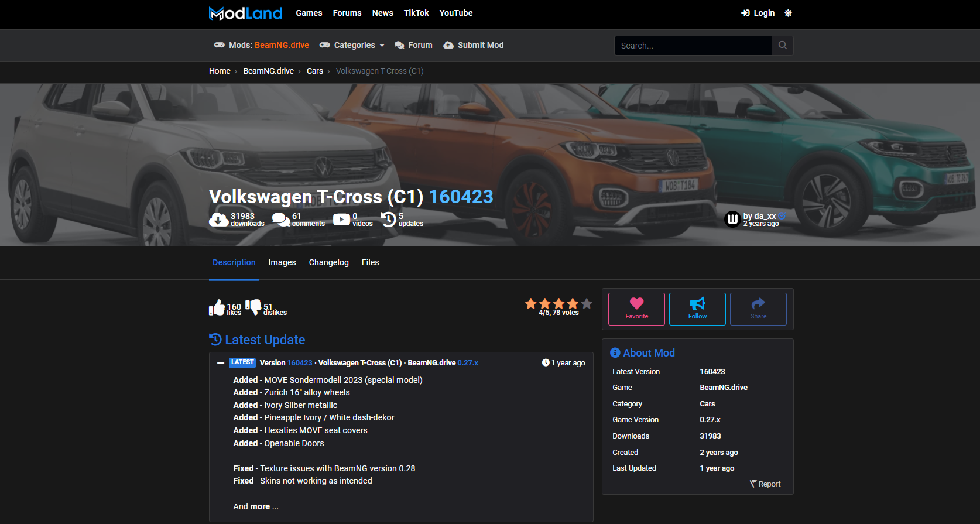Click the updates history icon
Viewport: 980px width, 524px height.
click(x=388, y=220)
